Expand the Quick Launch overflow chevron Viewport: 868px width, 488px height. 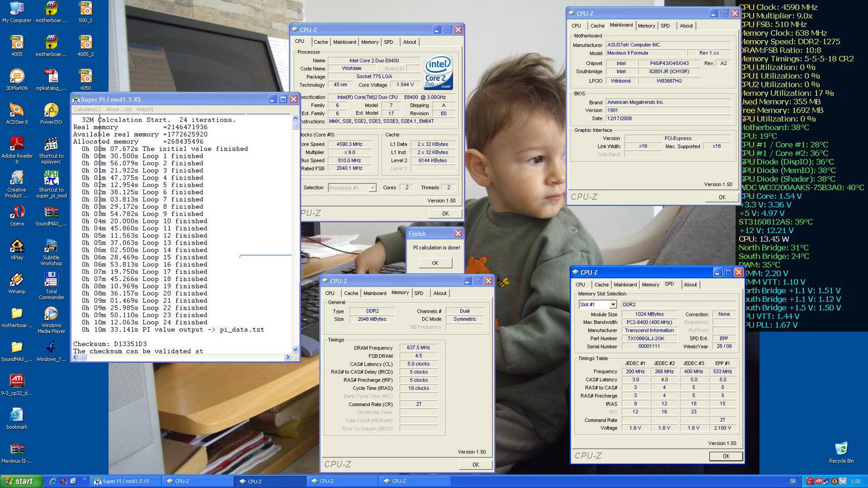click(85, 479)
